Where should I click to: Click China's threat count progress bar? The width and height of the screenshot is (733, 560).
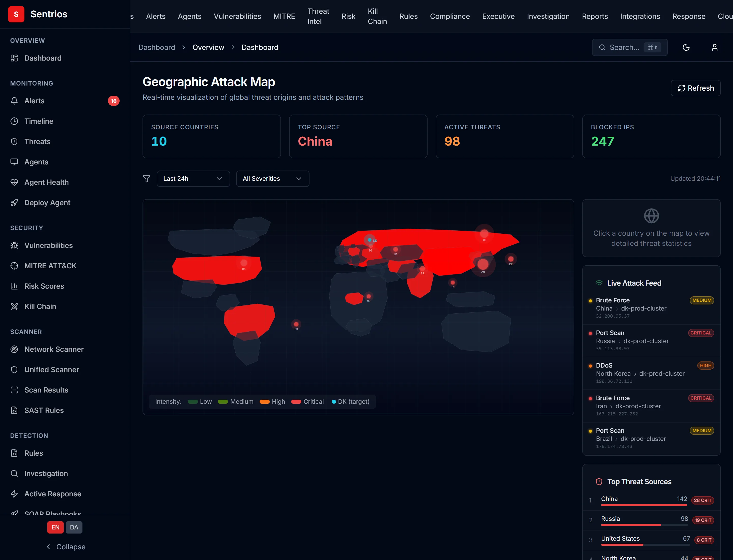[x=644, y=505]
